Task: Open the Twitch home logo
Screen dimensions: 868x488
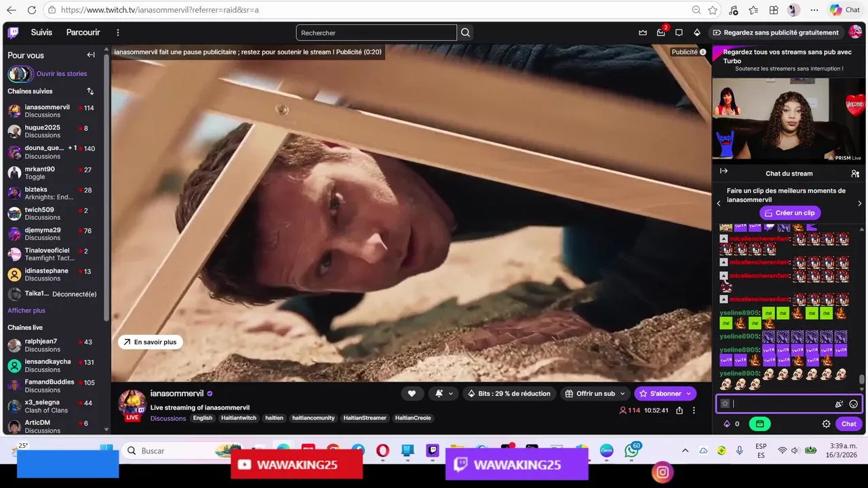Action: (14, 33)
